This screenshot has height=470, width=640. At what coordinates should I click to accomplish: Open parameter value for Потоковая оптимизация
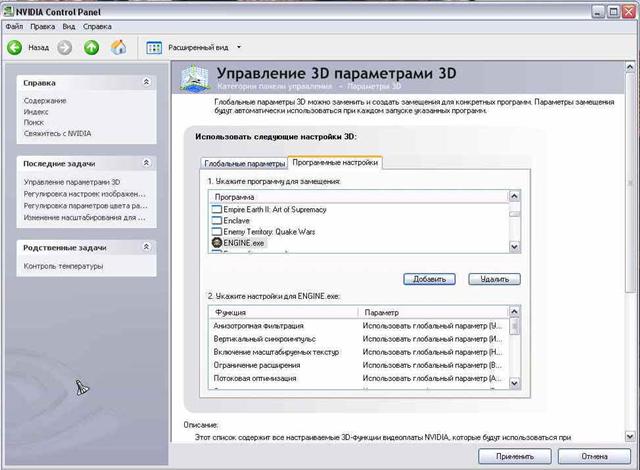(x=432, y=378)
